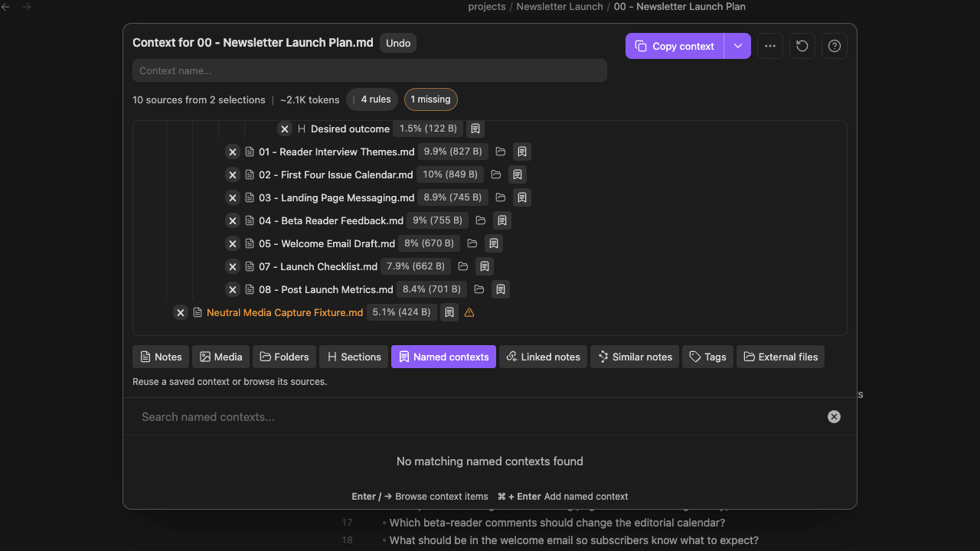The height and width of the screenshot is (551, 980).
Task: Show the 4 rules badge
Action: 372,99
